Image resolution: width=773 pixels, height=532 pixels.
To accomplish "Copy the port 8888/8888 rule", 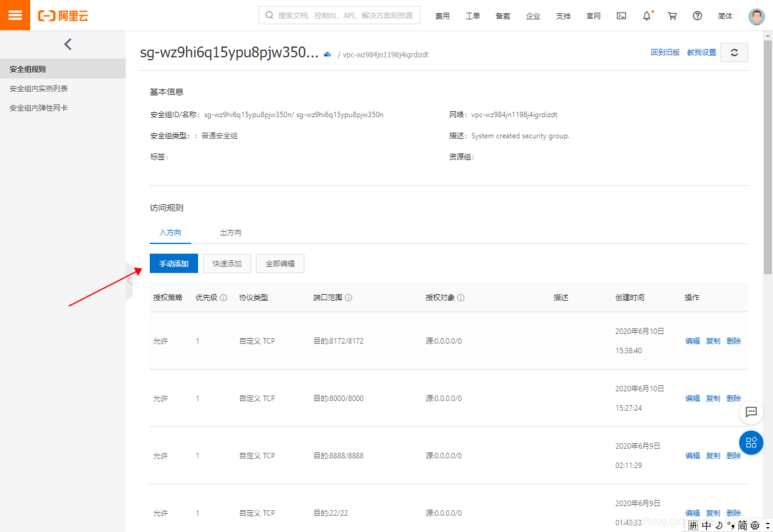I will (x=713, y=456).
